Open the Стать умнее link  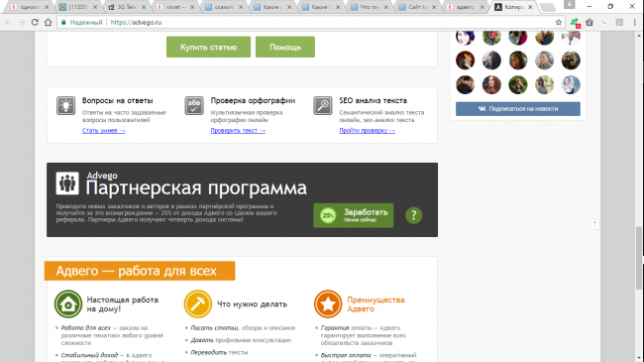pyautogui.click(x=103, y=130)
